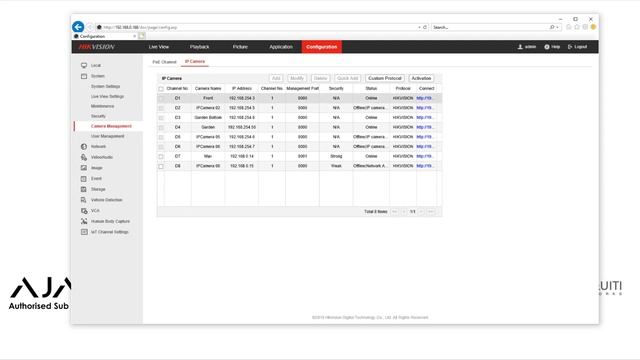Click the Local monitor icon in sidebar
This screenshot has width=640, height=360.
pyautogui.click(x=84, y=65)
